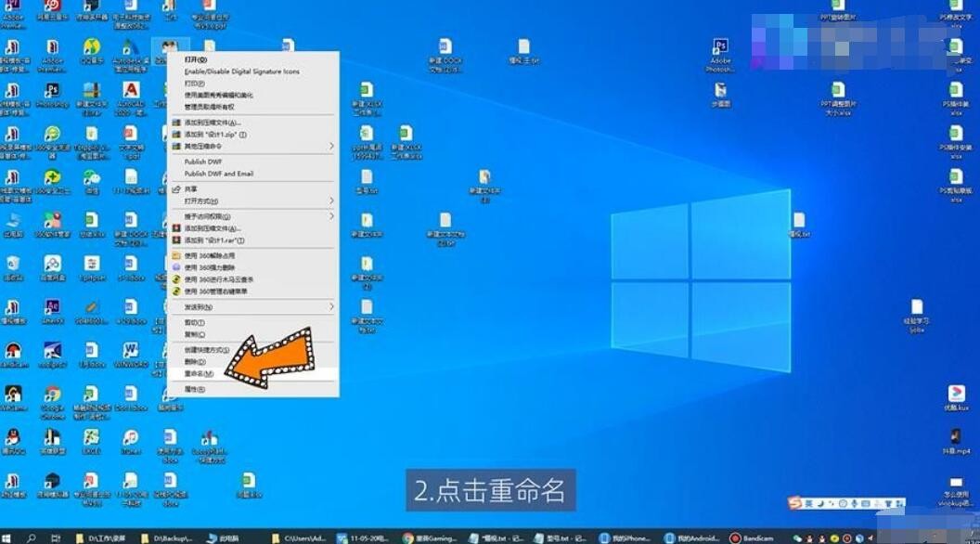The width and height of the screenshot is (980, 544).
Task: Switch to the C:\Users\Ad... folder taskbar window
Action: (x=300, y=538)
